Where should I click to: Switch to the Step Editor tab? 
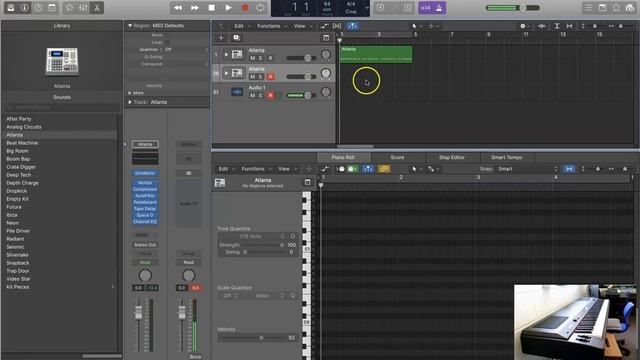tap(452, 158)
